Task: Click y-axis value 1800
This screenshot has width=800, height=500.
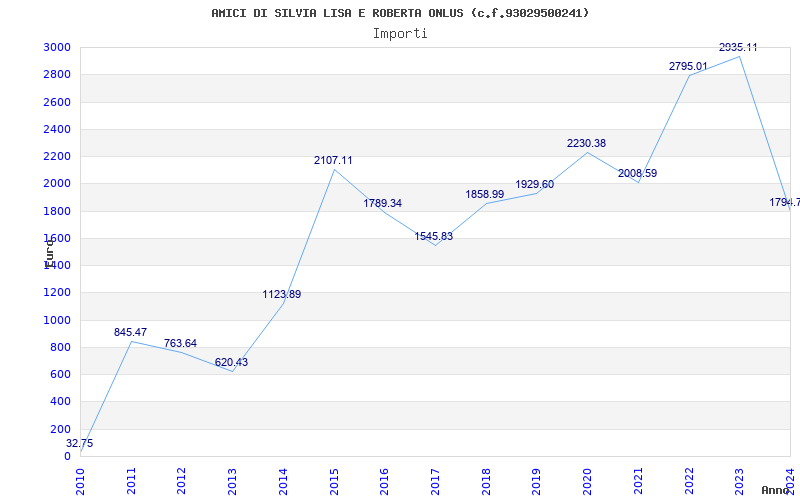Action: (x=57, y=211)
